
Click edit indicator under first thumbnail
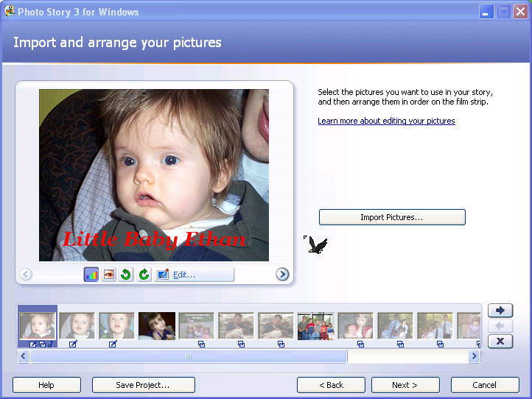tap(33, 345)
